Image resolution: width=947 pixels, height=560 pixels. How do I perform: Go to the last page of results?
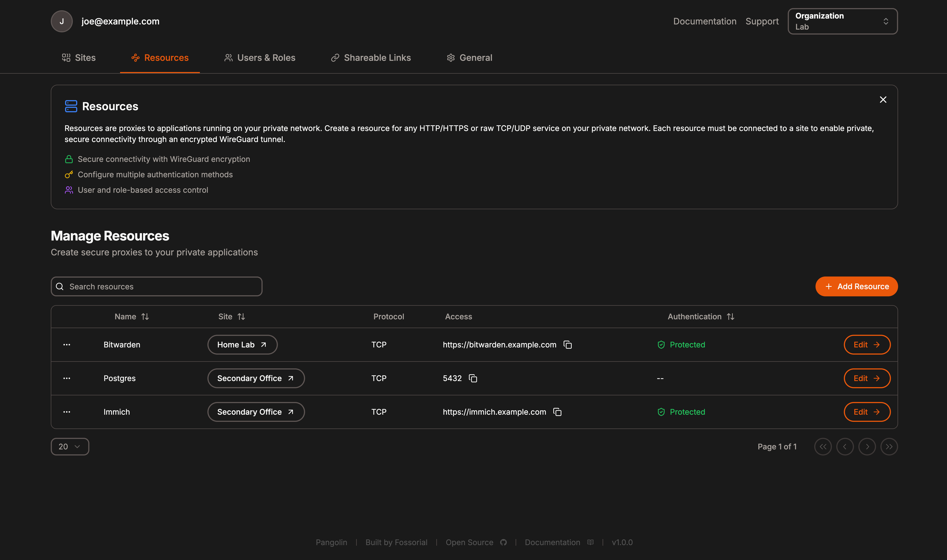889,446
